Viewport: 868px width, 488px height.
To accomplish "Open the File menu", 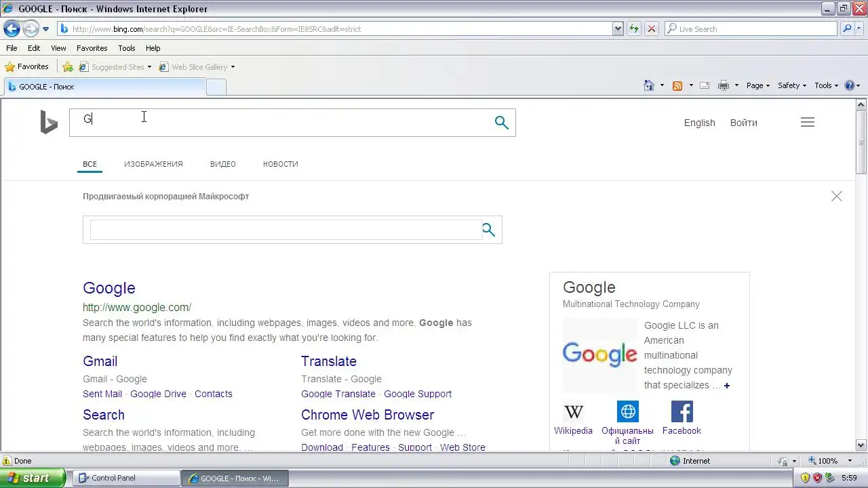I will [x=12, y=48].
